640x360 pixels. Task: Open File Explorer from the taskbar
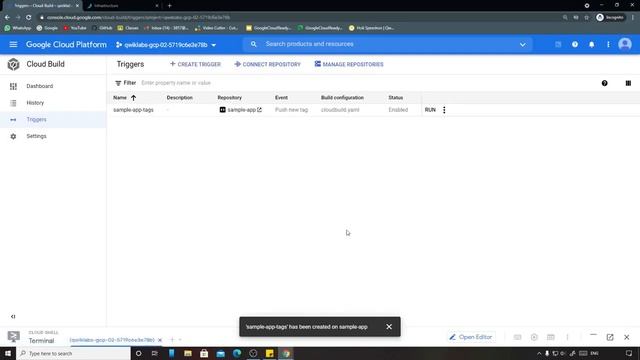coord(188,353)
